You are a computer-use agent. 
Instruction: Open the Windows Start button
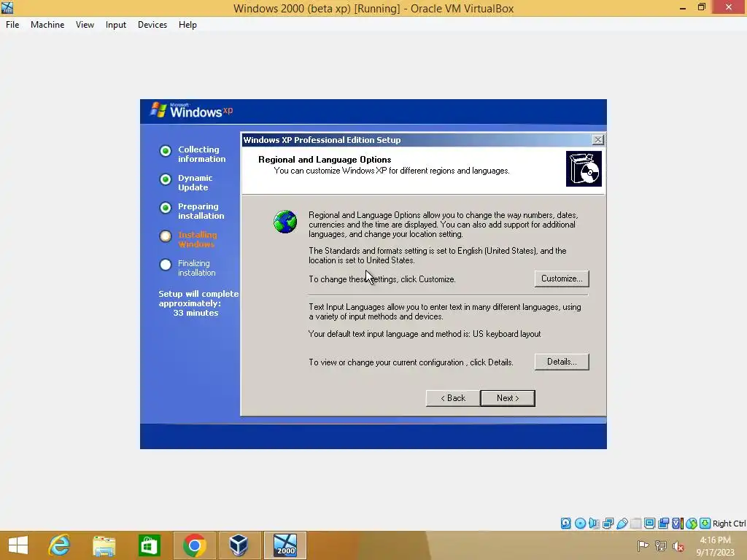pos(18,545)
